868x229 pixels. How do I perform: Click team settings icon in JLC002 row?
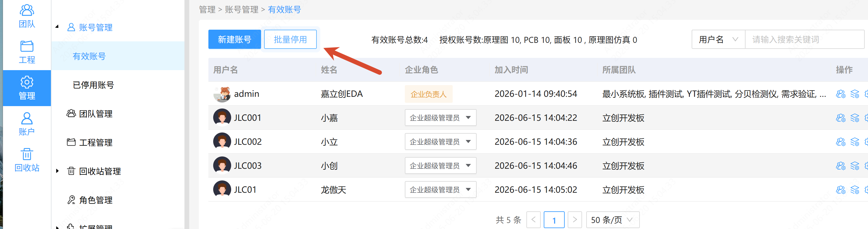coord(841,142)
